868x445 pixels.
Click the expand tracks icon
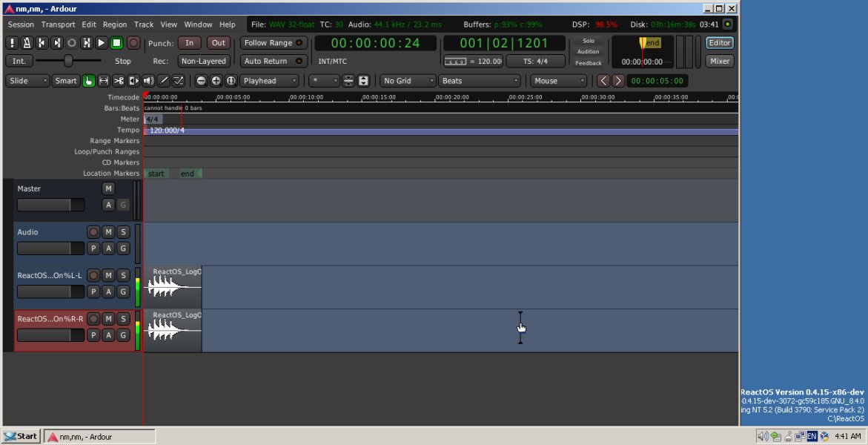(363, 81)
